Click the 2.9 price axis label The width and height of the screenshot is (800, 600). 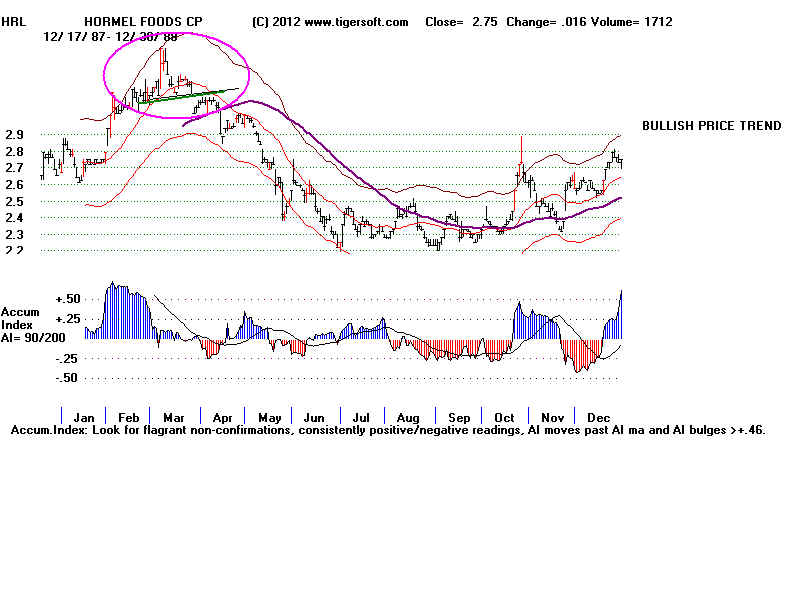point(14,134)
